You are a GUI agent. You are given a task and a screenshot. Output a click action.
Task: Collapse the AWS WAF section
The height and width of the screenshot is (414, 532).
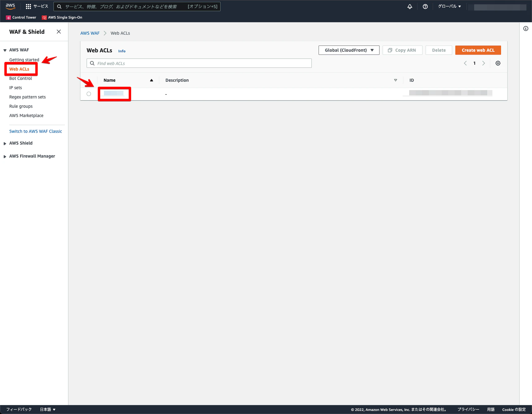[5, 50]
